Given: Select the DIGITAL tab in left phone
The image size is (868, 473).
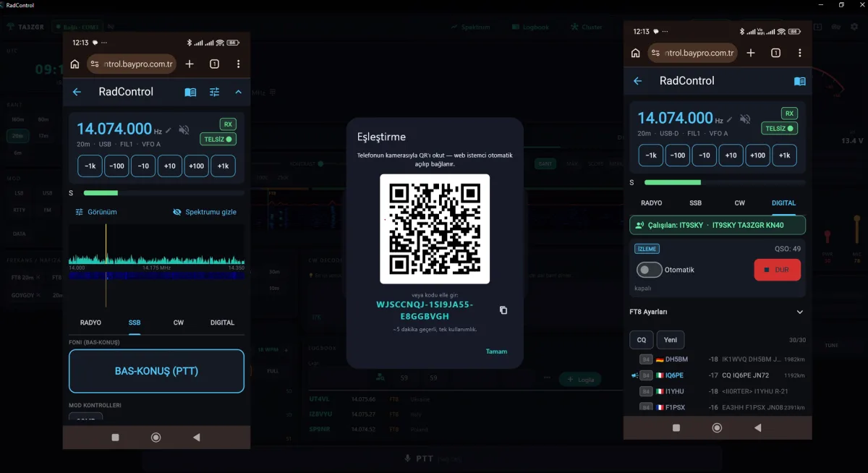Looking at the screenshot, I should click(222, 323).
